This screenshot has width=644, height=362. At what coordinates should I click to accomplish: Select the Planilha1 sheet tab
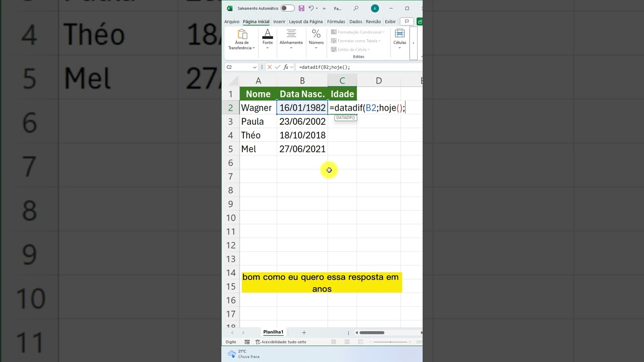pos(273,332)
